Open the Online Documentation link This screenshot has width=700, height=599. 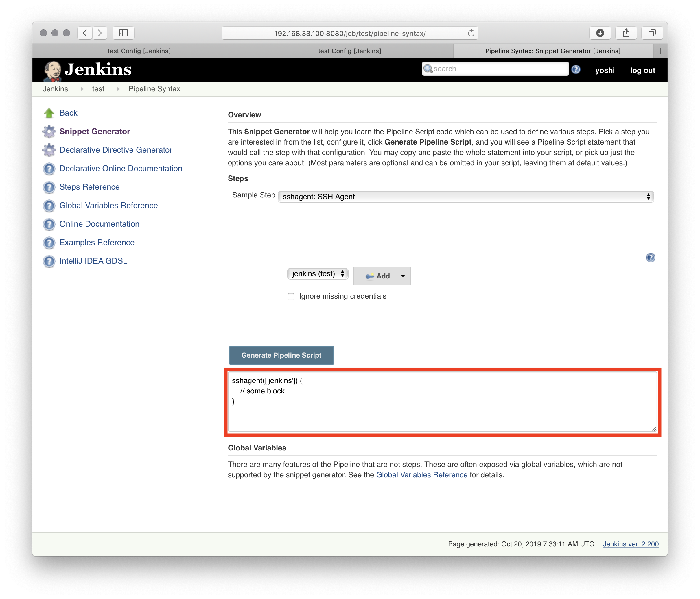tap(99, 224)
